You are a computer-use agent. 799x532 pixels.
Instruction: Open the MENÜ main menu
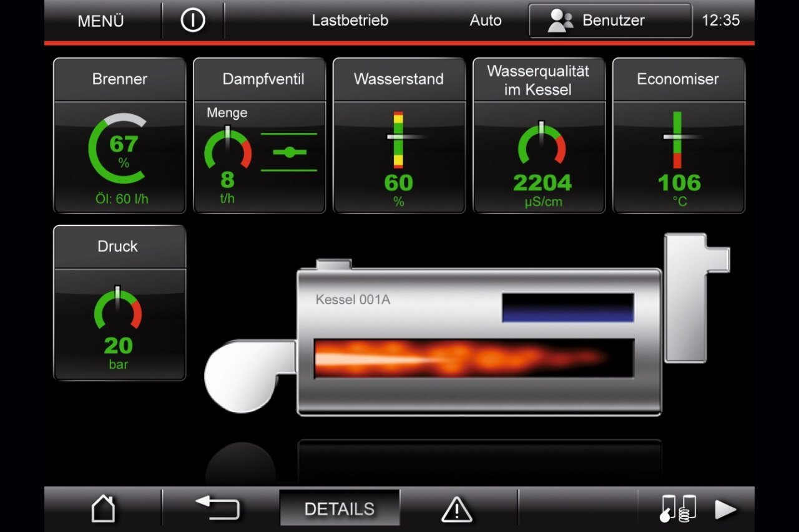pyautogui.click(x=101, y=21)
